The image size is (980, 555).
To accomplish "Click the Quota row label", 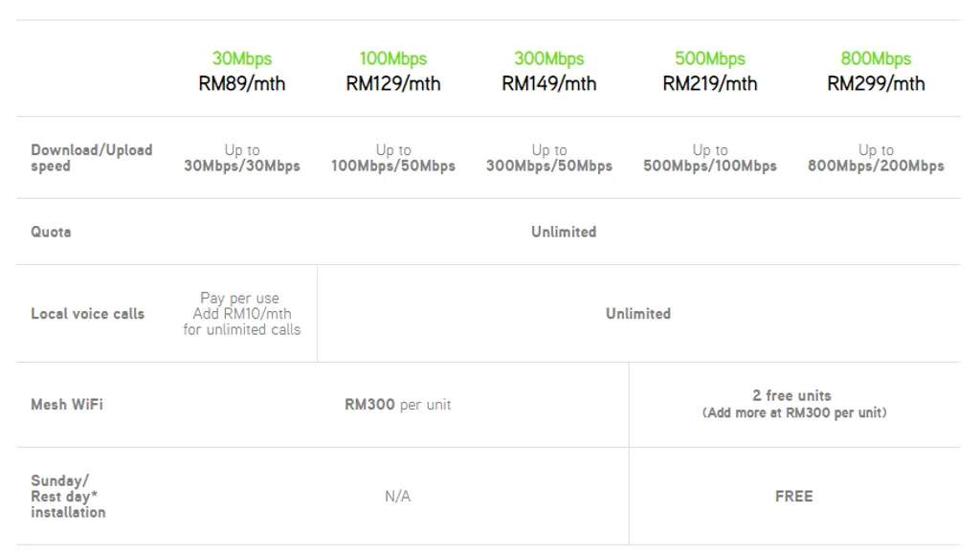I will (x=51, y=232).
